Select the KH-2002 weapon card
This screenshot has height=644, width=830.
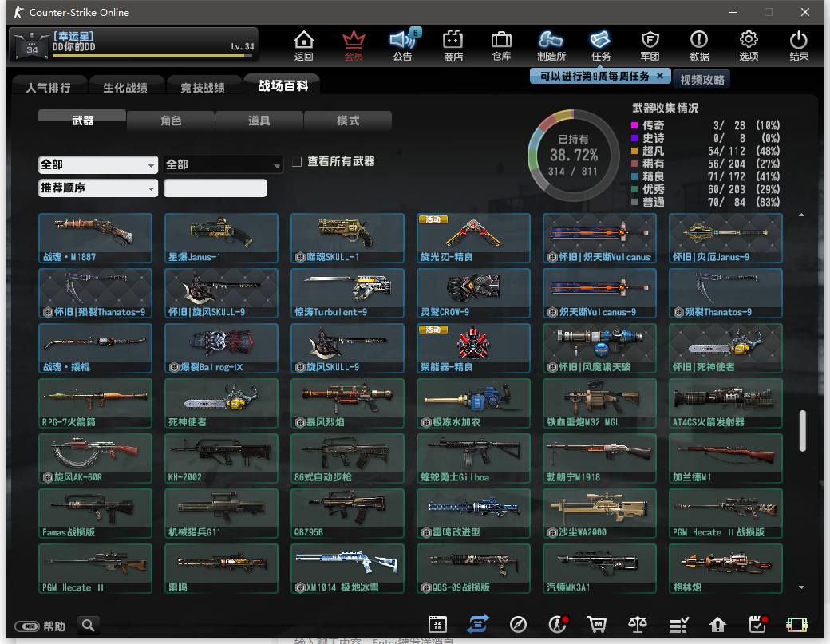[x=221, y=458]
